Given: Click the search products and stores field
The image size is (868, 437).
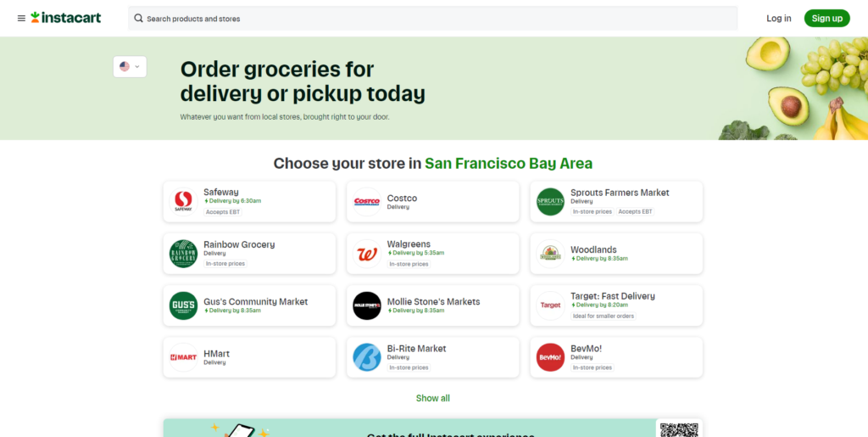Looking at the screenshot, I should pyautogui.click(x=432, y=19).
